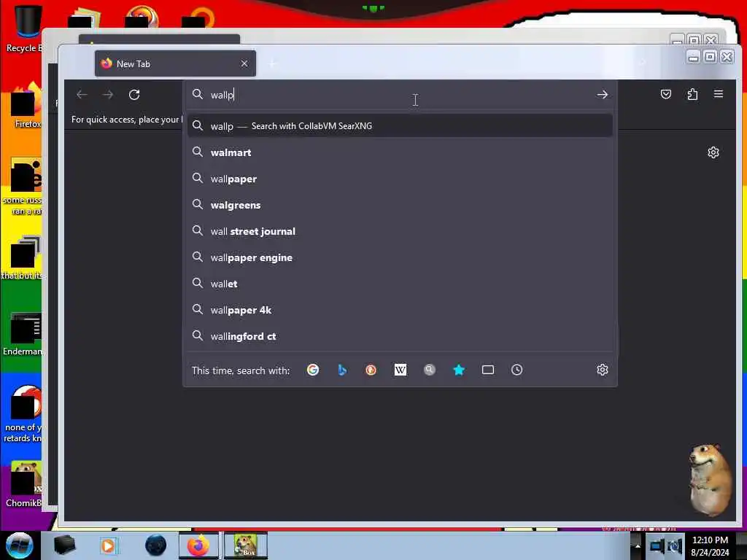Close the New Tab tab

coord(244,63)
